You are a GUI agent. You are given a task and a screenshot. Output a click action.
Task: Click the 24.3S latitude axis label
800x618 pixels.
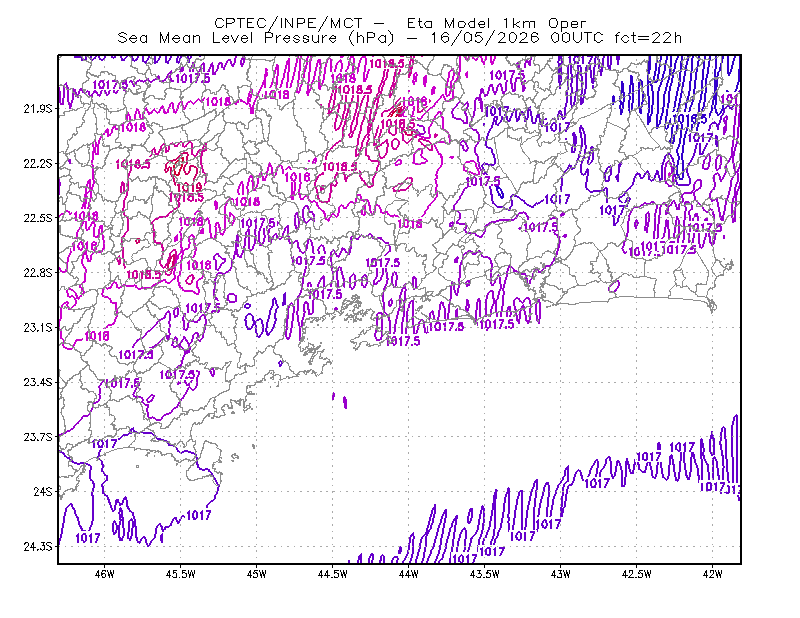point(38,547)
